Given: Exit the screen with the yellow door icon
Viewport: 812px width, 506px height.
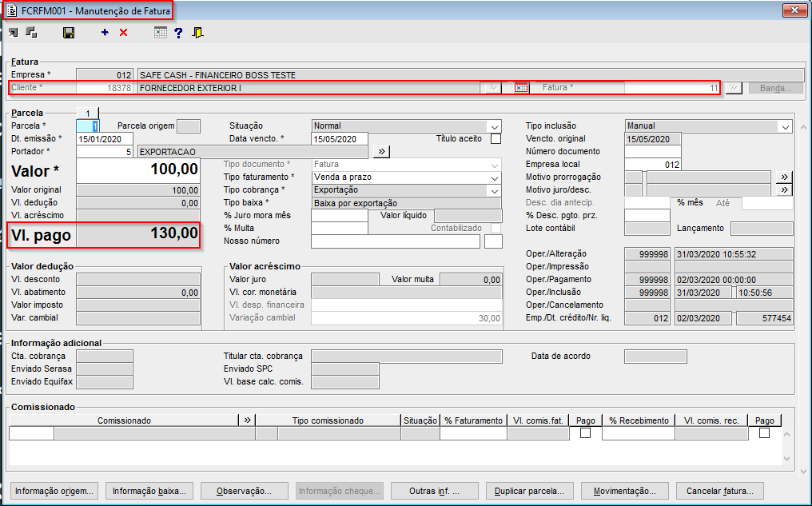Looking at the screenshot, I should click(197, 33).
